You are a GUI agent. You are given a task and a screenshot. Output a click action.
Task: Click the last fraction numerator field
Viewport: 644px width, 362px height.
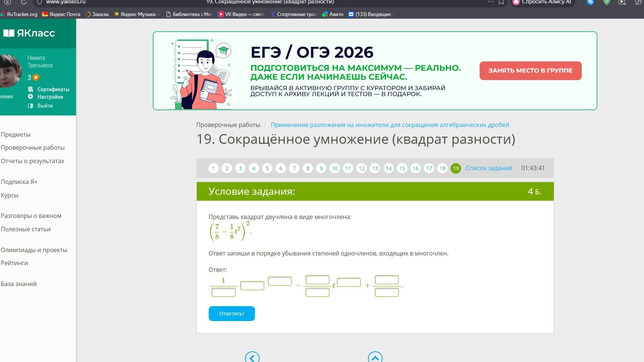point(387,280)
